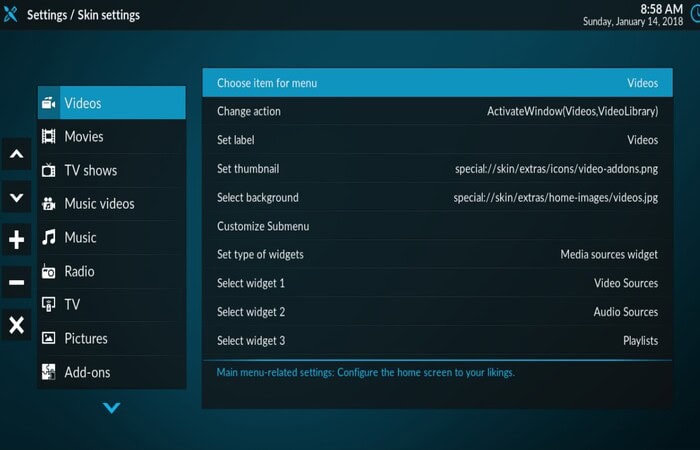
Task: Open Select widget 1 option
Action: click(x=438, y=283)
